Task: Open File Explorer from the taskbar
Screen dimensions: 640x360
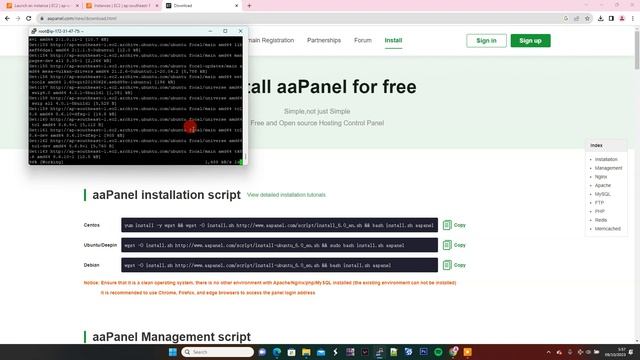Action: pos(306,352)
